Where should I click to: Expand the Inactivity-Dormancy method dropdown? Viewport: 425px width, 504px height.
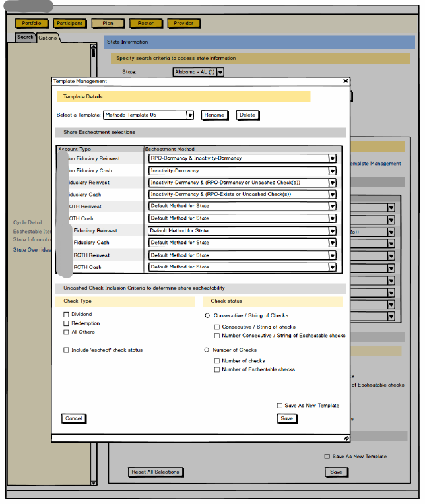[x=242, y=171]
